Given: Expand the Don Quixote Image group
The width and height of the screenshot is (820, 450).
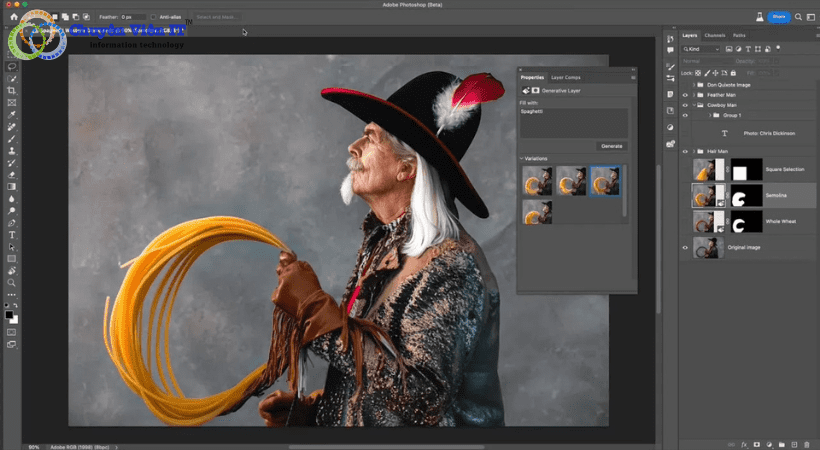Looking at the screenshot, I should [x=695, y=84].
